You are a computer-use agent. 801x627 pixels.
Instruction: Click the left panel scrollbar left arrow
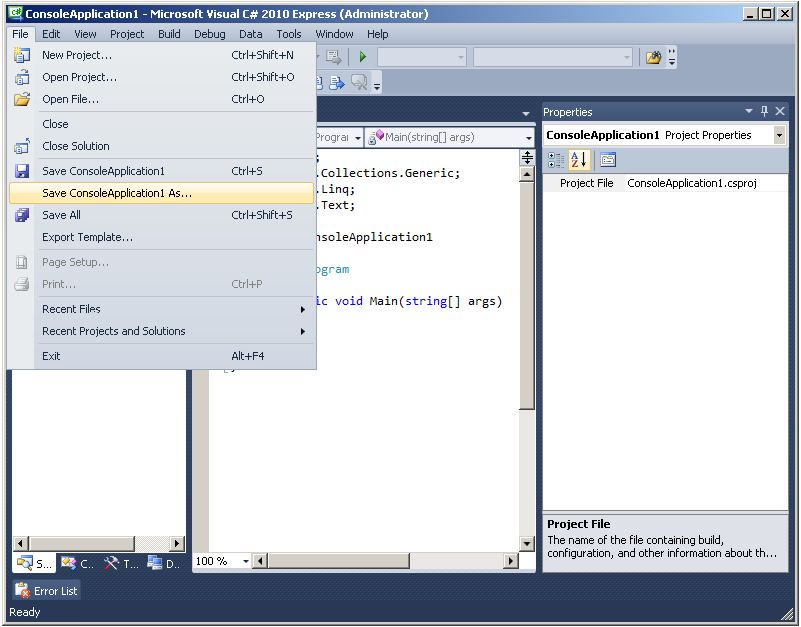20,543
